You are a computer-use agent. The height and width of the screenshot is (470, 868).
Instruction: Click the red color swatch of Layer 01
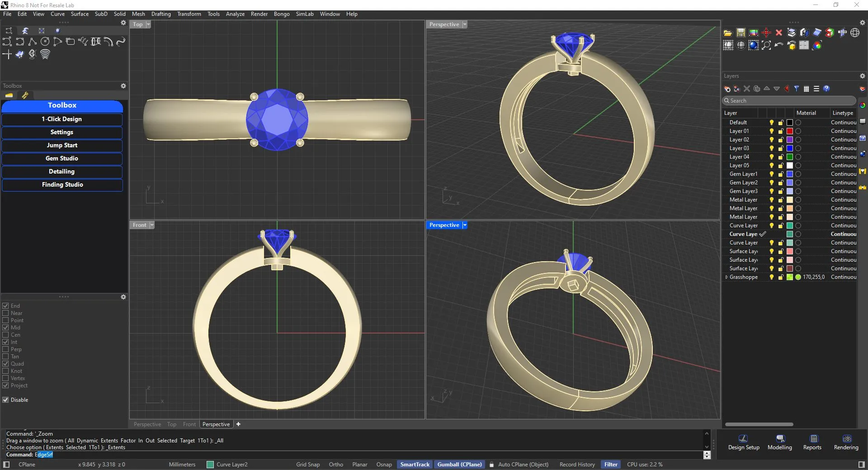(x=789, y=131)
